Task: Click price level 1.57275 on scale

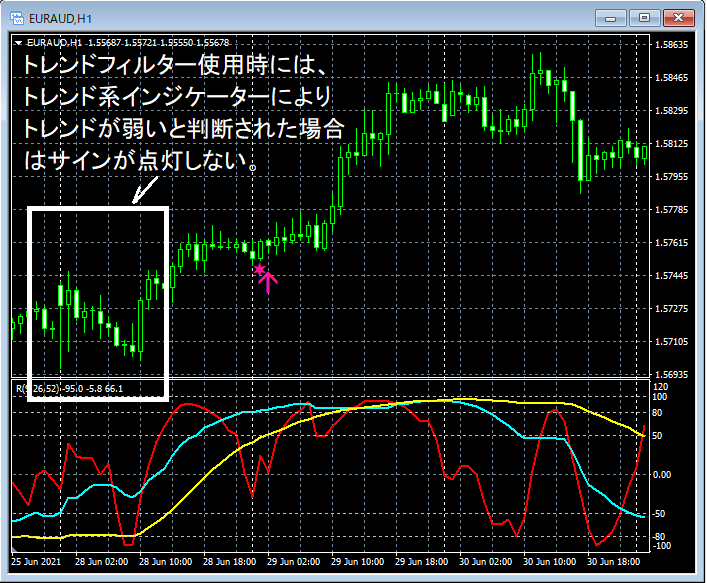Action: (671, 308)
